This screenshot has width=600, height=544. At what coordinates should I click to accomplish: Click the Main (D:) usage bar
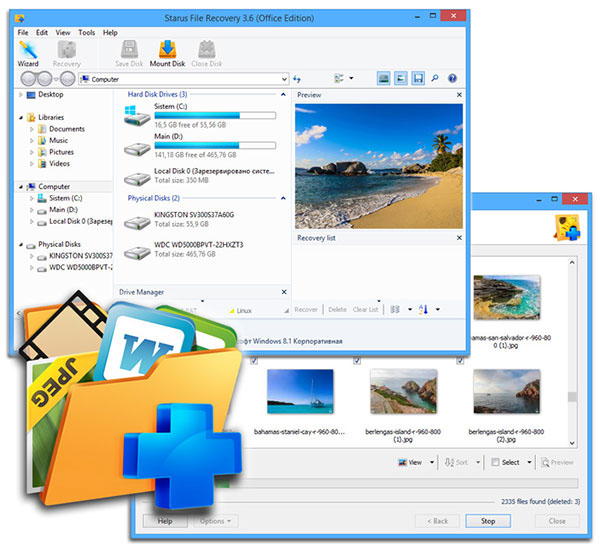point(215,145)
